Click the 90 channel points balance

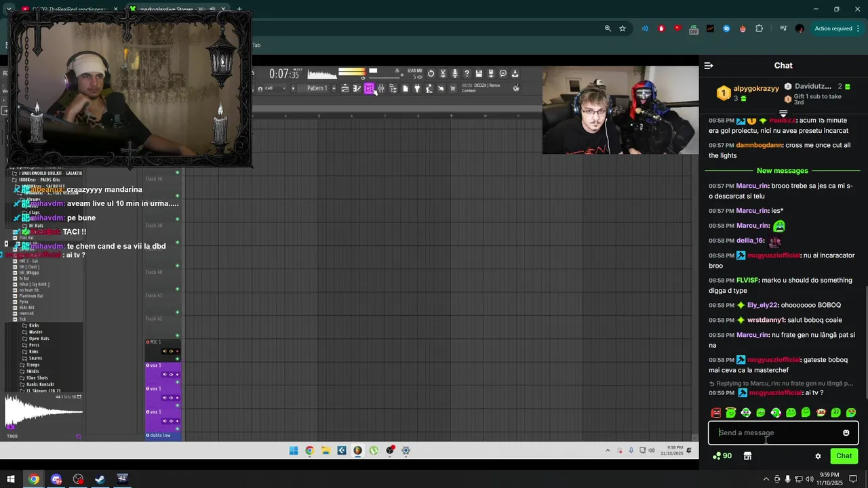pos(722,456)
